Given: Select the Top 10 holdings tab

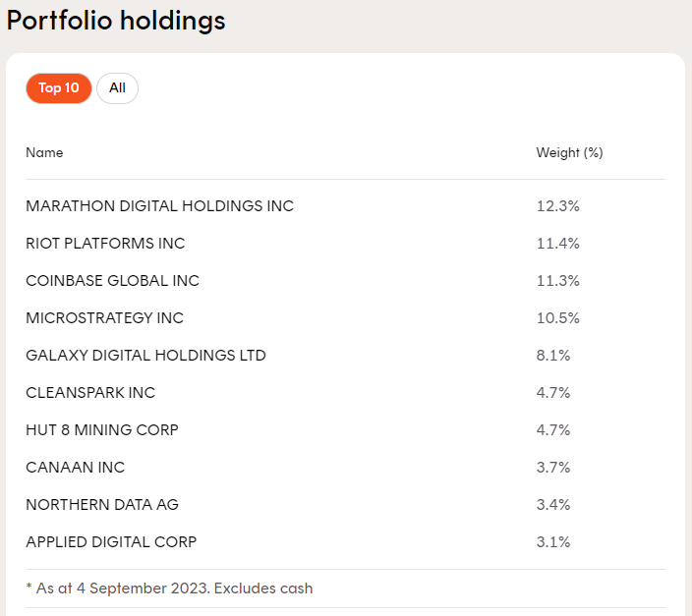Looking at the screenshot, I should click(59, 88).
